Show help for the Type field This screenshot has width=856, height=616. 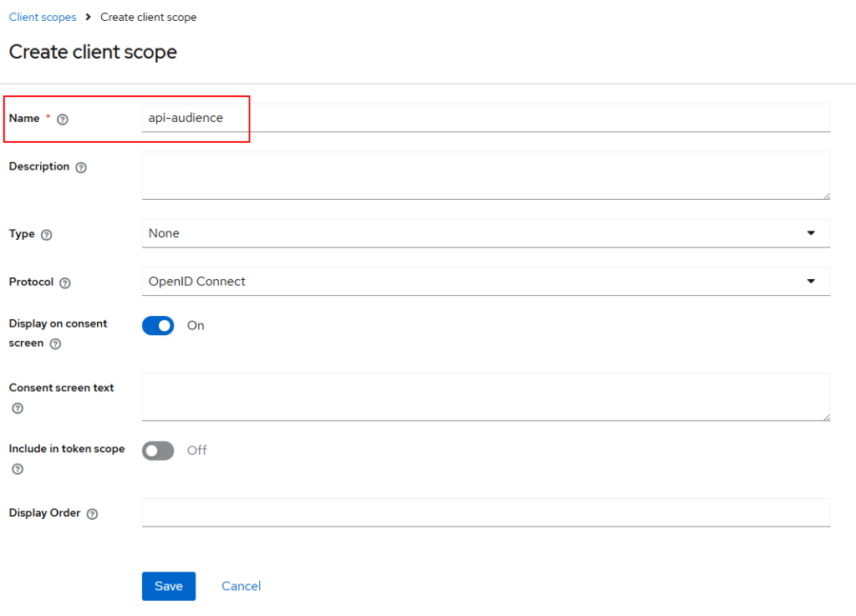47,235
